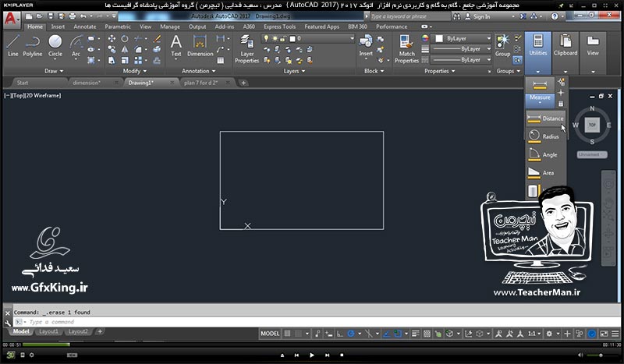Toggle Polar tracking in status bar

pos(350,334)
